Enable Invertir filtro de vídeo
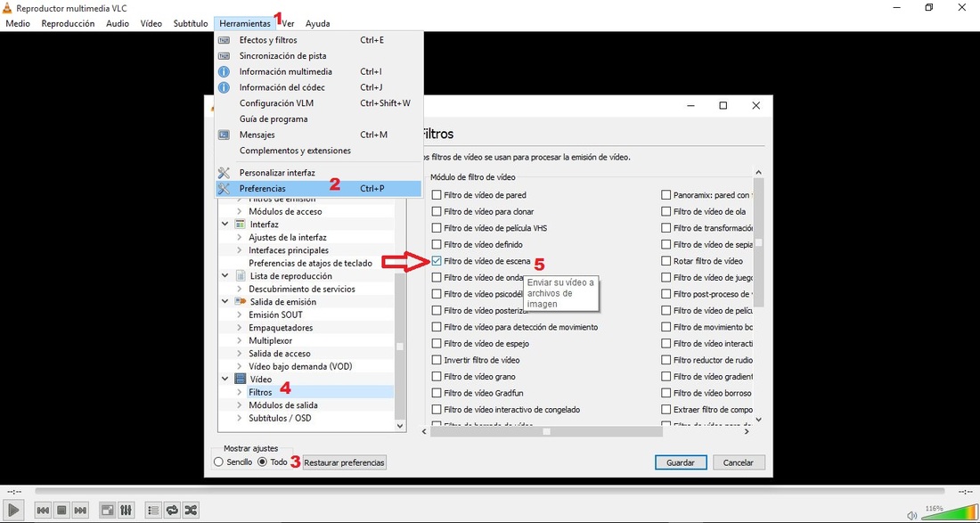The width and height of the screenshot is (980, 523). point(437,361)
